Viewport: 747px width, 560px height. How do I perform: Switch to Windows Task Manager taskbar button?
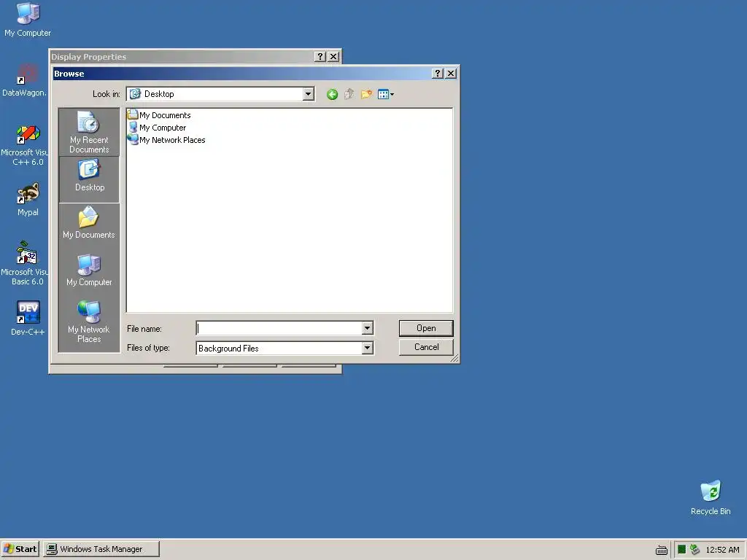coord(101,549)
